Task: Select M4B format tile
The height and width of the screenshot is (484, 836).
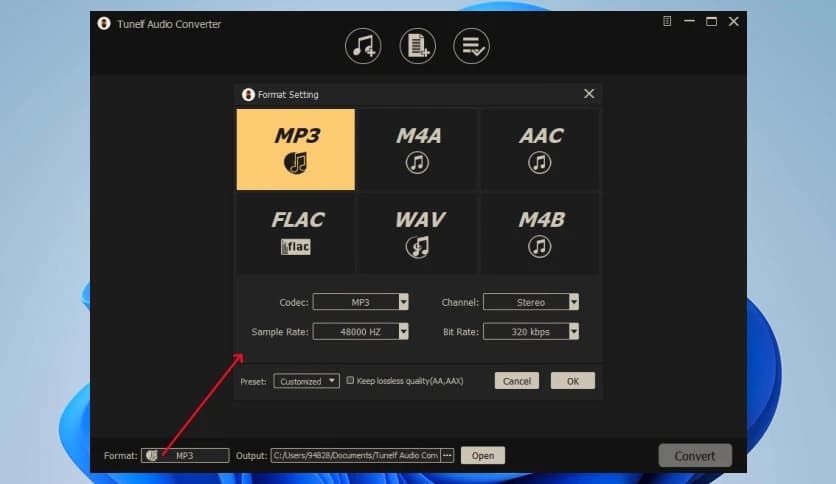Action: coord(540,233)
